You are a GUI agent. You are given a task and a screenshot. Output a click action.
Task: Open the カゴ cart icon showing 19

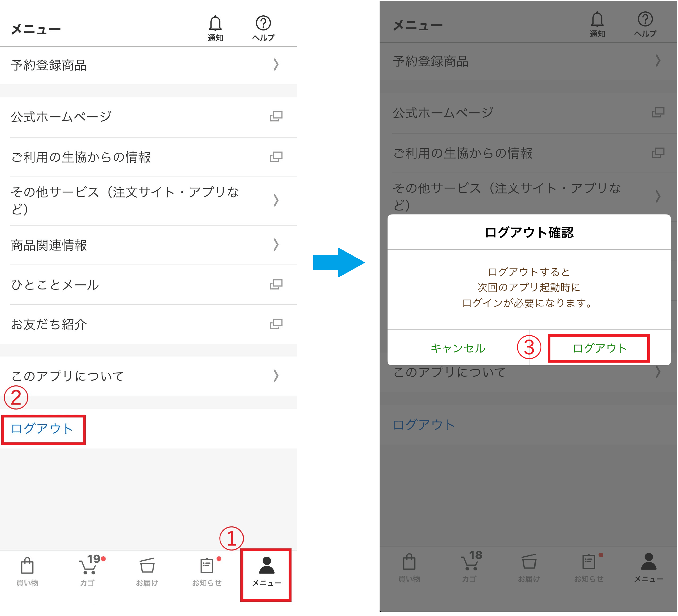click(x=88, y=566)
